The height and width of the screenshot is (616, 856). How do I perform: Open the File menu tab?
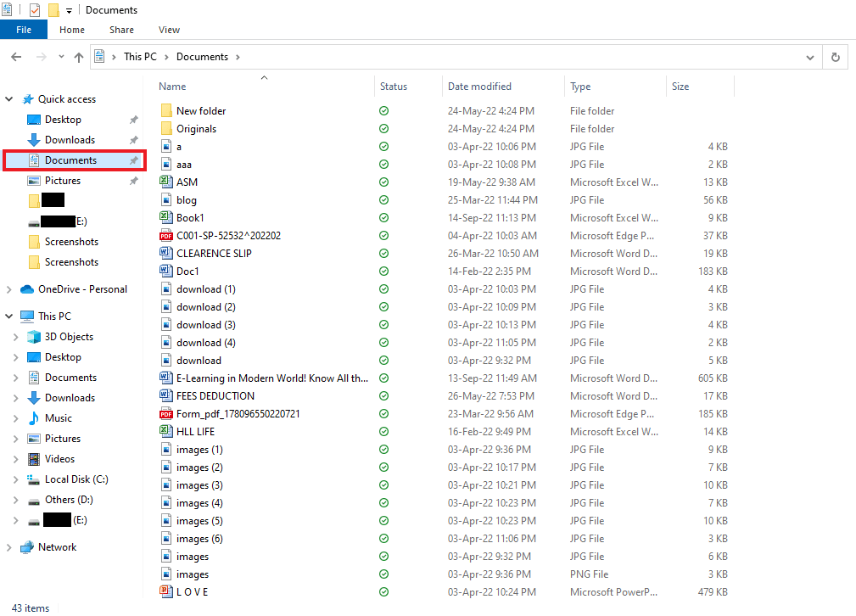click(x=24, y=30)
